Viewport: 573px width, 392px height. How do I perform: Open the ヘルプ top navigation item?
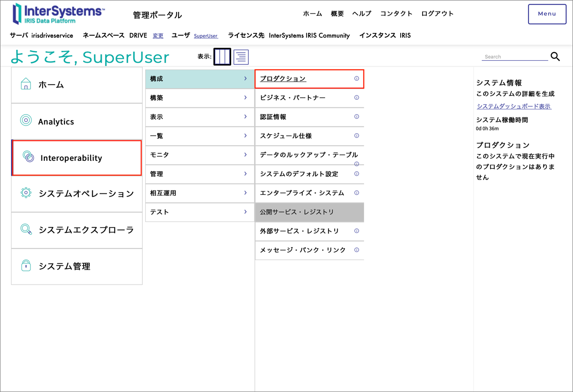[x=361, y=14]
